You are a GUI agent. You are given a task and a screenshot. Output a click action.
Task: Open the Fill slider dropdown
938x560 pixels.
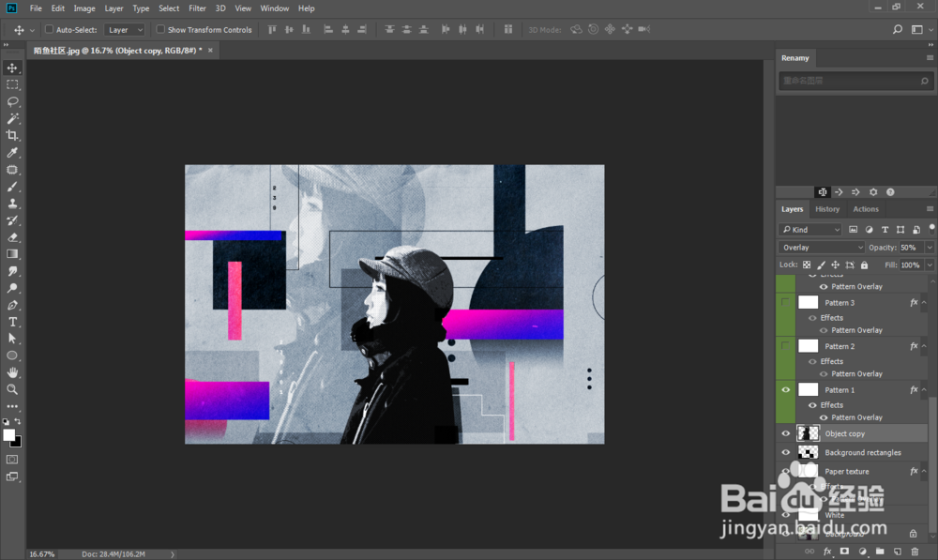929,265
